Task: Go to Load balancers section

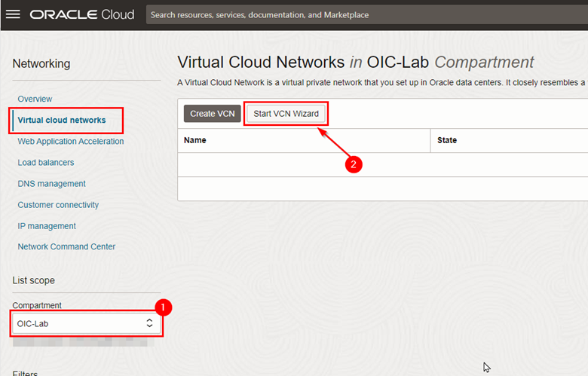Action: (46, 163)
